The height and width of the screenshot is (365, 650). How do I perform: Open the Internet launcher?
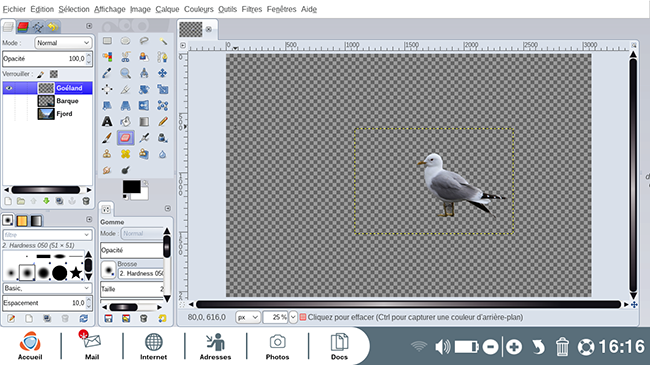[153, 346]
